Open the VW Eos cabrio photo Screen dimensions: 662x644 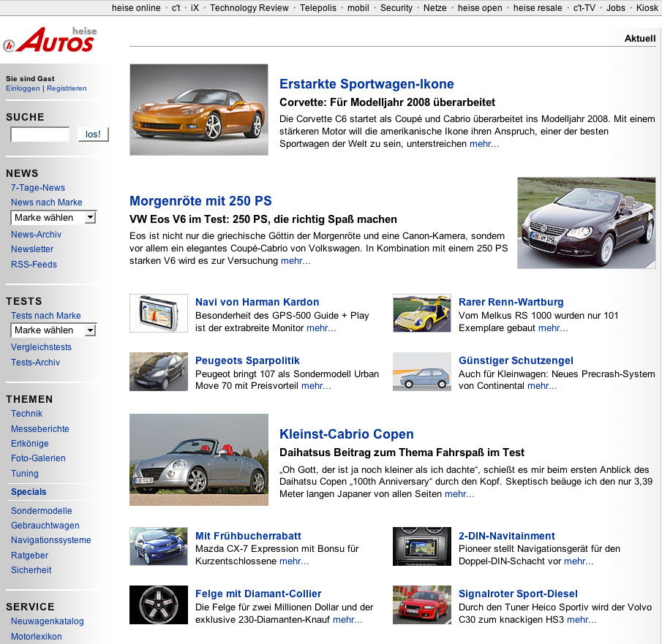(x=587, y=223)
